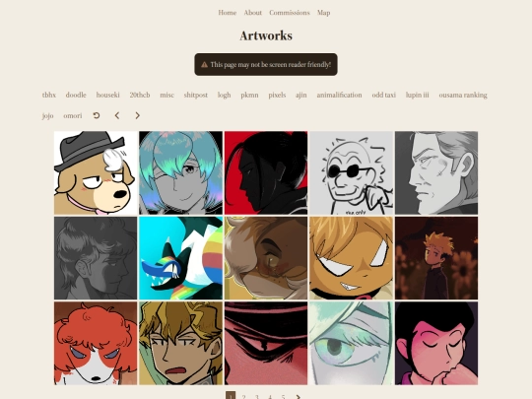Select the pixels tag filter
The height and width of the screenshot is (399, 532).
(x=277, y=95)
